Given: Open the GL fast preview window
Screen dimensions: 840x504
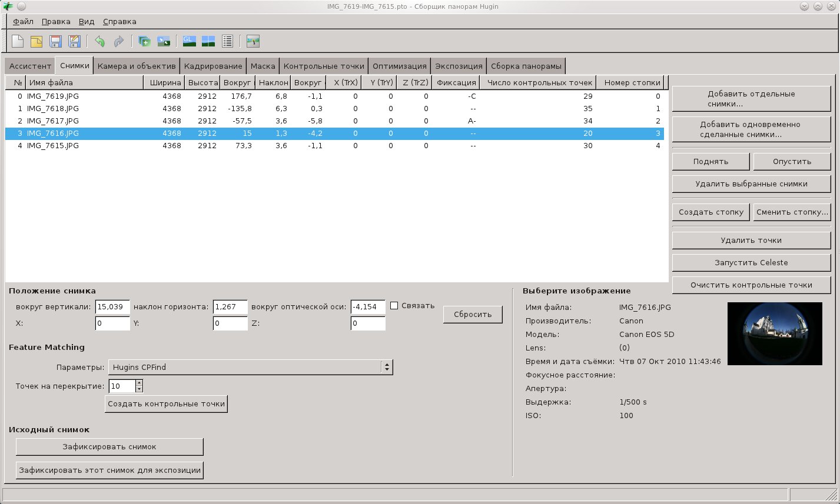Looking at the screenshot, I should (189, 41).
